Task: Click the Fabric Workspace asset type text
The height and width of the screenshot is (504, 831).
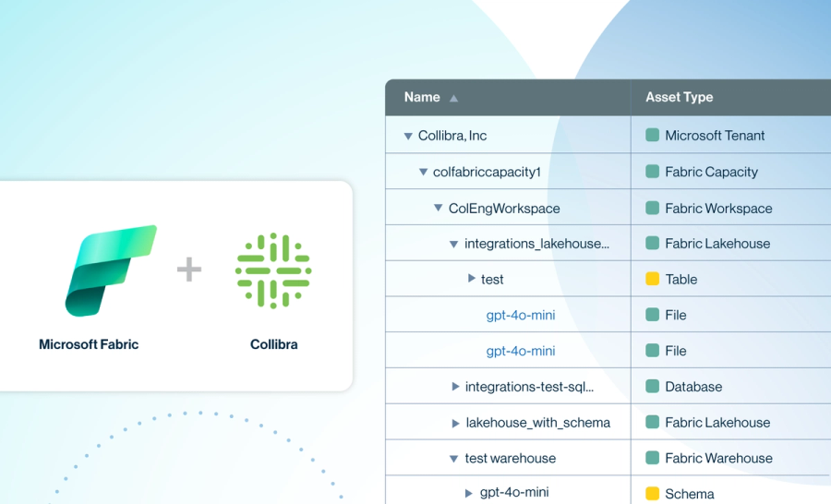Action: (x=718, y=209)
